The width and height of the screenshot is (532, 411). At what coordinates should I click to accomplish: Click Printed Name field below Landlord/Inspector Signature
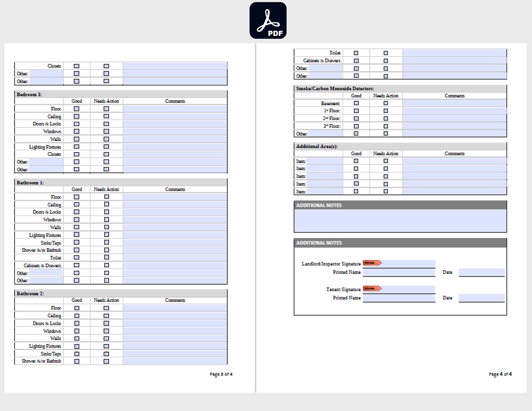point(399,272)
